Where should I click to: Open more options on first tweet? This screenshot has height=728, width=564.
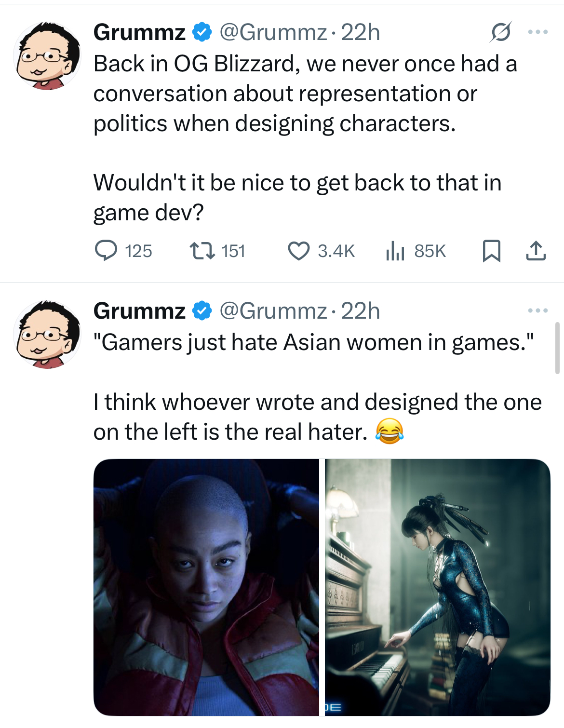pyautogui.click(x=538, y=32)
